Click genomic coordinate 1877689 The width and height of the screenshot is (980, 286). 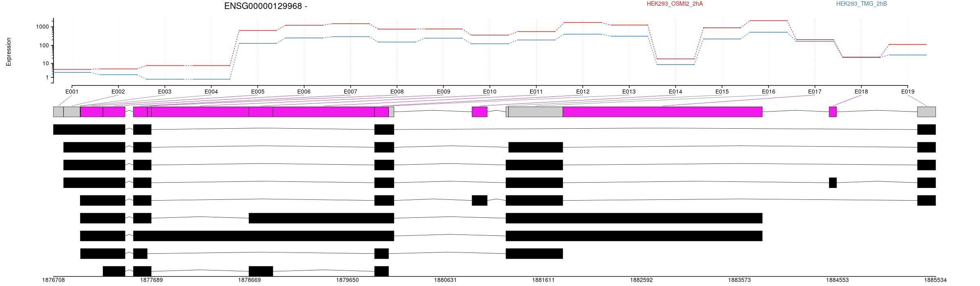(151, 280)
